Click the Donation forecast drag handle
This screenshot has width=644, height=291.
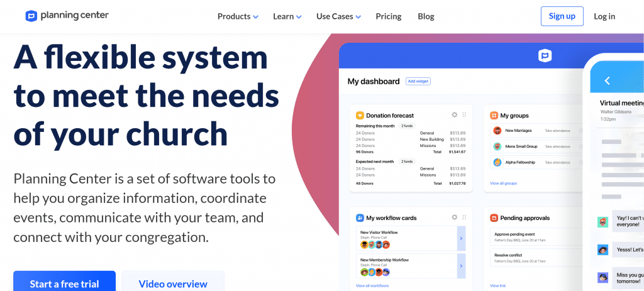464,115
